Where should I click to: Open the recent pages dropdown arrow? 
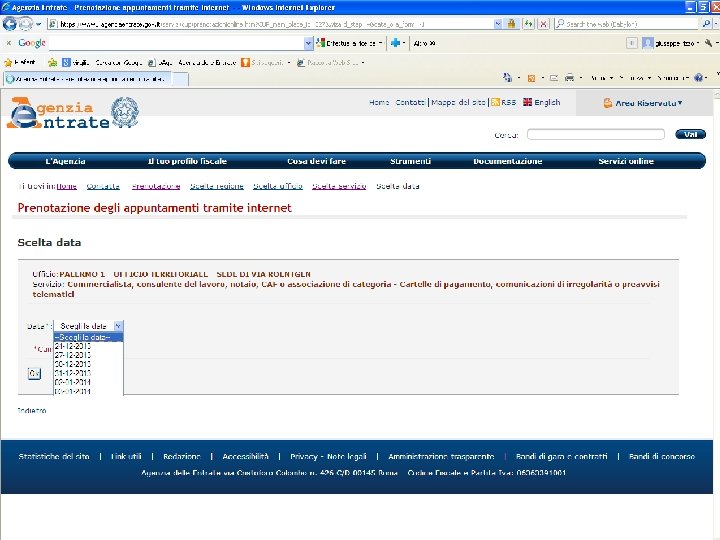(39, 23)
